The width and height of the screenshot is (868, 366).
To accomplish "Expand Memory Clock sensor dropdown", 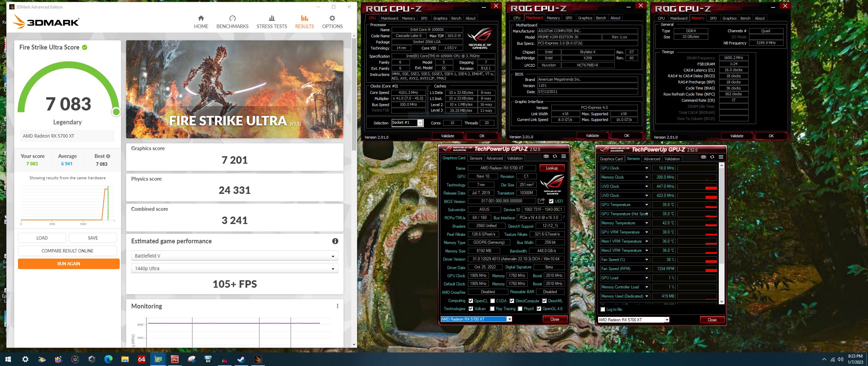I will tap(646, 177).
